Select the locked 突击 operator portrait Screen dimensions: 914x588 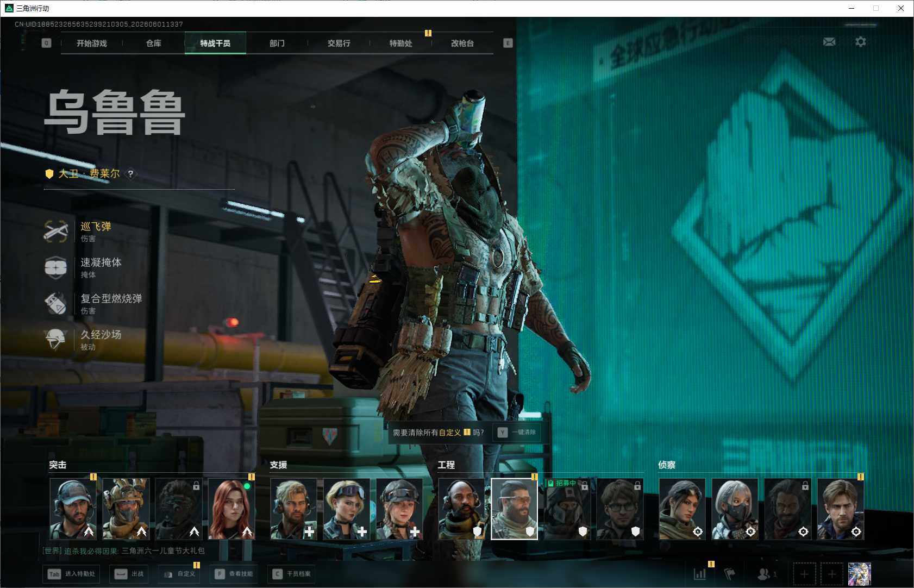(179, 509)
